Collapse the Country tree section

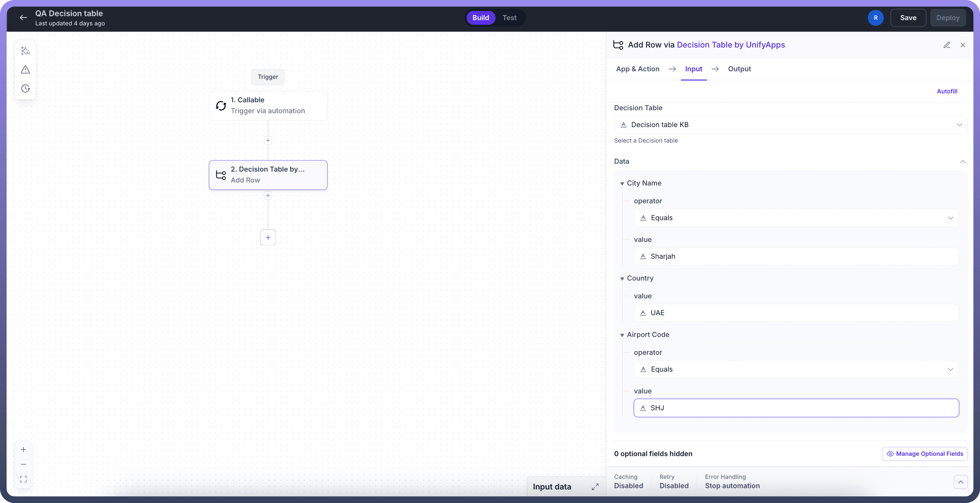click(622, 279)
